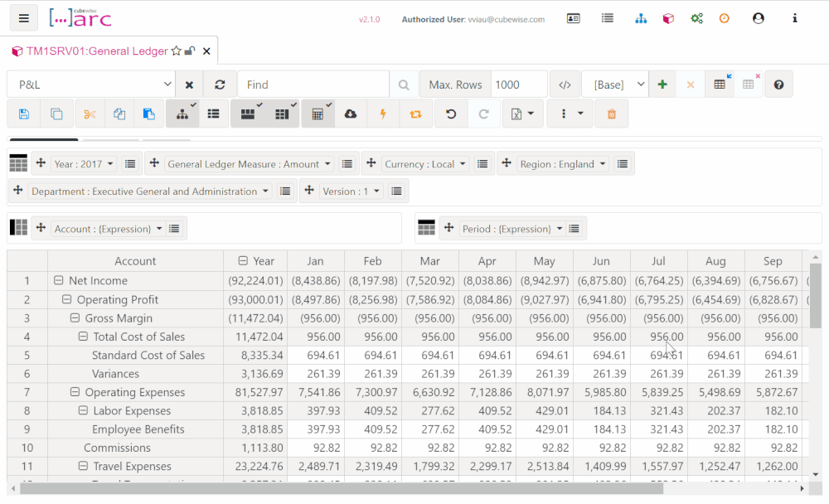
Task: Open the Year : 2017 dropdown
Action: click(84, 164)
